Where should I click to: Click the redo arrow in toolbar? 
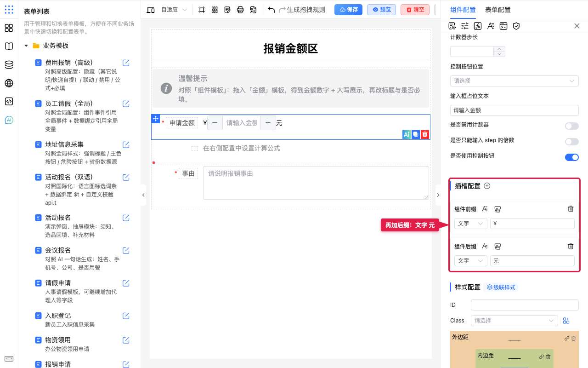coord(283,10)
